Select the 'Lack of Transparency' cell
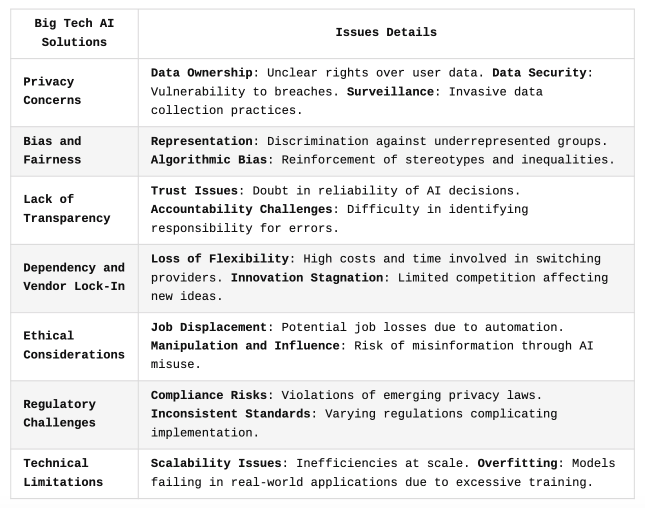Screen dimensions: 645x508 67,209
